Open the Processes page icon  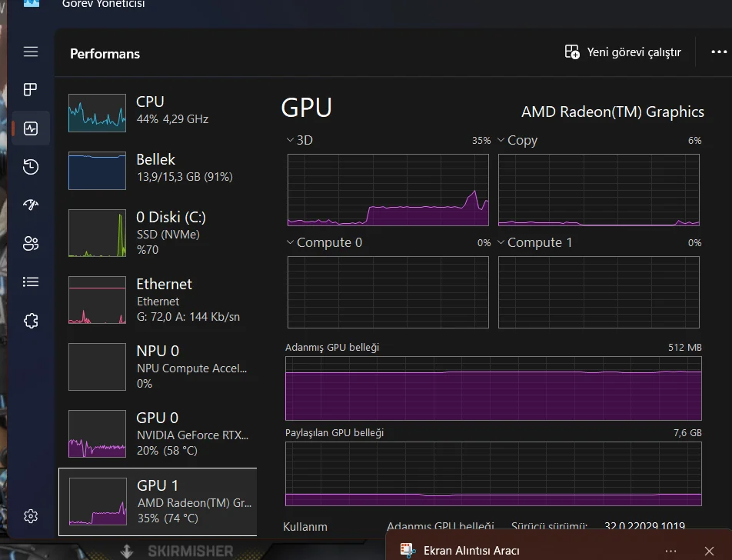[31, 89]
